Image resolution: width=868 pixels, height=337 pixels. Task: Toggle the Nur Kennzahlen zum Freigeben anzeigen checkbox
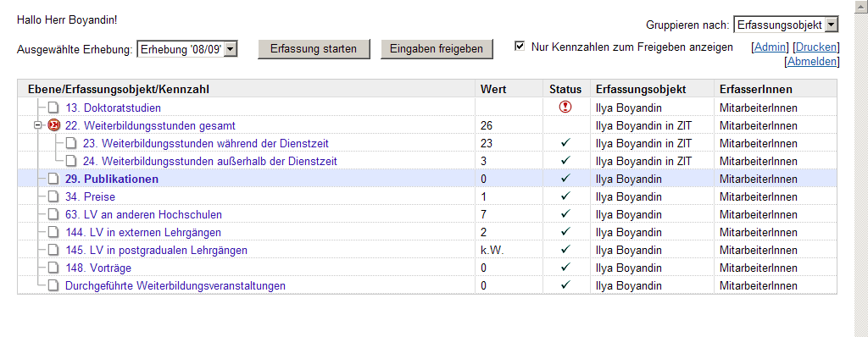520,46
